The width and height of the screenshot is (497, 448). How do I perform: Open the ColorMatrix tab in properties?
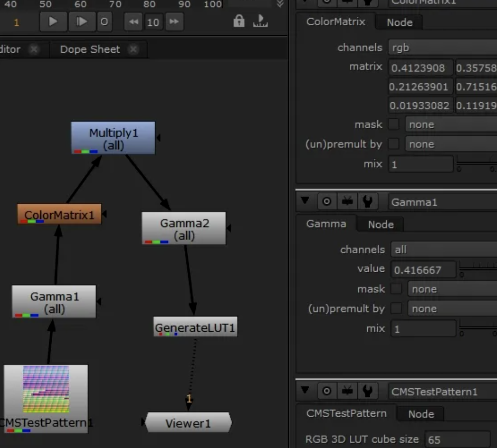[335, 21]
